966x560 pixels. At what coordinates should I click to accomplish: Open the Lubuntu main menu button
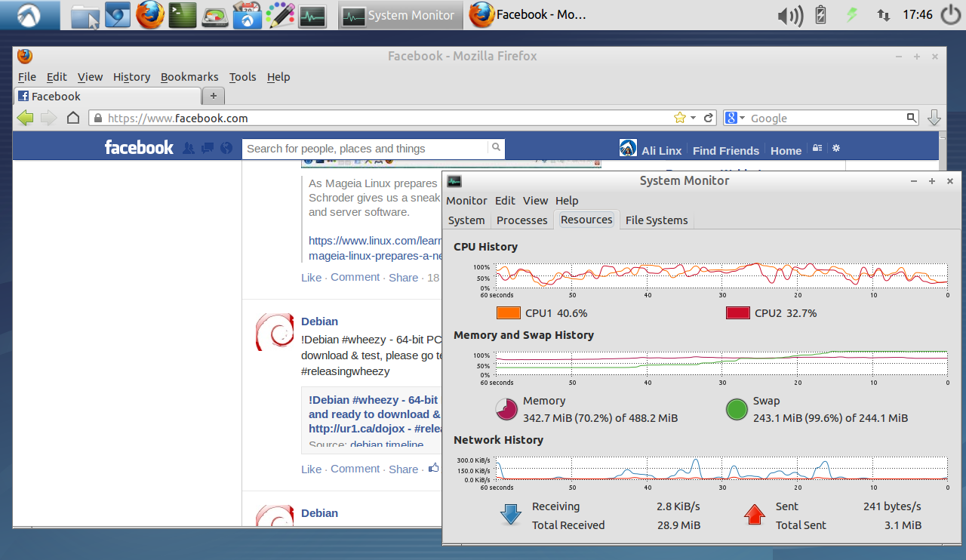(x=29, y=15)
